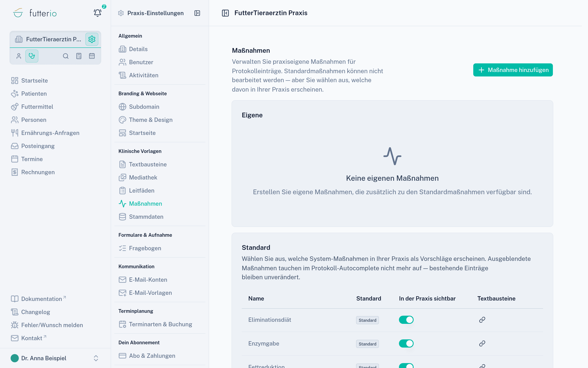Open the FutterTieraerztin P... practice selector
The image size is (588, 368).
(x=48, y=39)
